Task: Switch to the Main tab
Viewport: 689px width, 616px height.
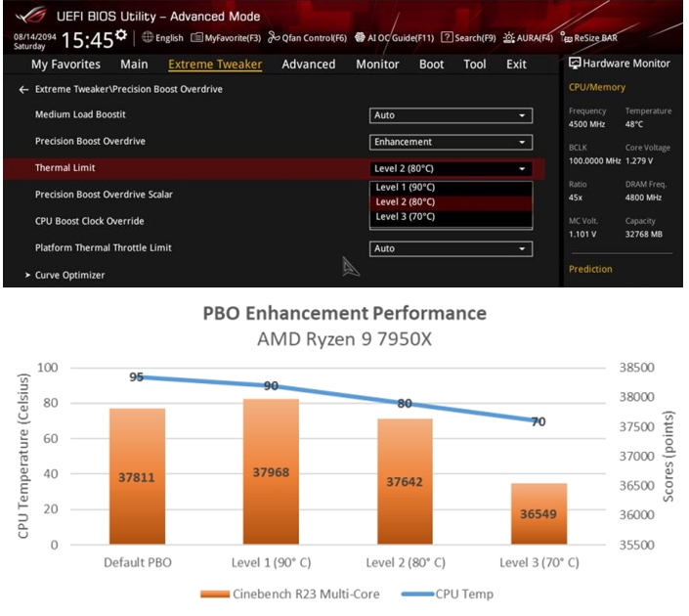Action: 134,65
